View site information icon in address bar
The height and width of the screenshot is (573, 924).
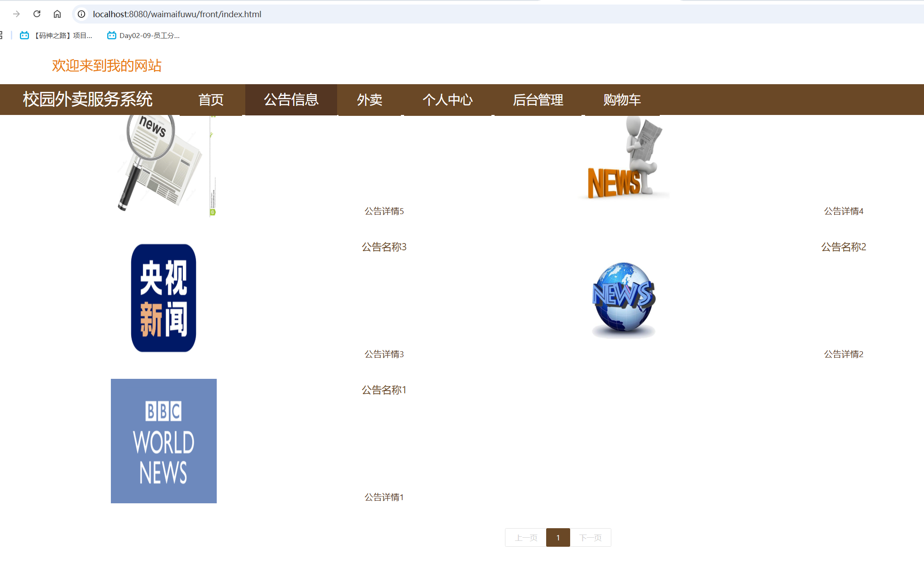point(81,14)
